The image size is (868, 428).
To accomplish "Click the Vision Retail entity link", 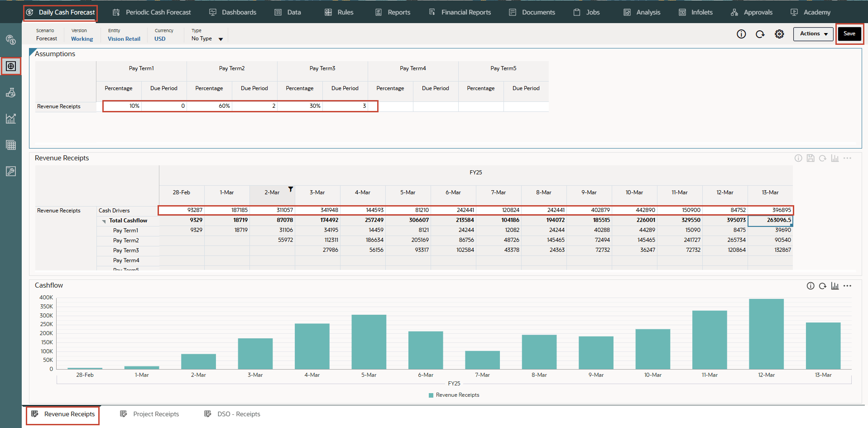I will coord(124,39).
